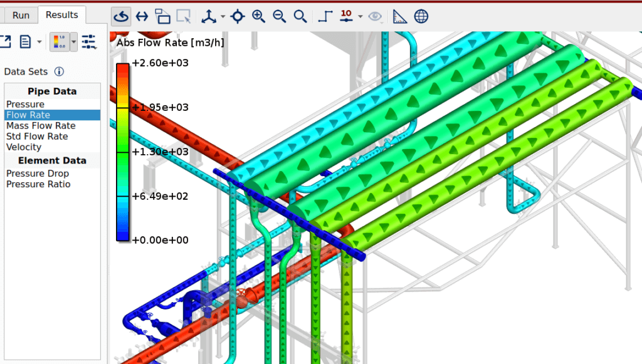The width and height of the screenshot is (642, 364).
Task: Open the measurement ruler tool
Action: (x=399, y=16)
